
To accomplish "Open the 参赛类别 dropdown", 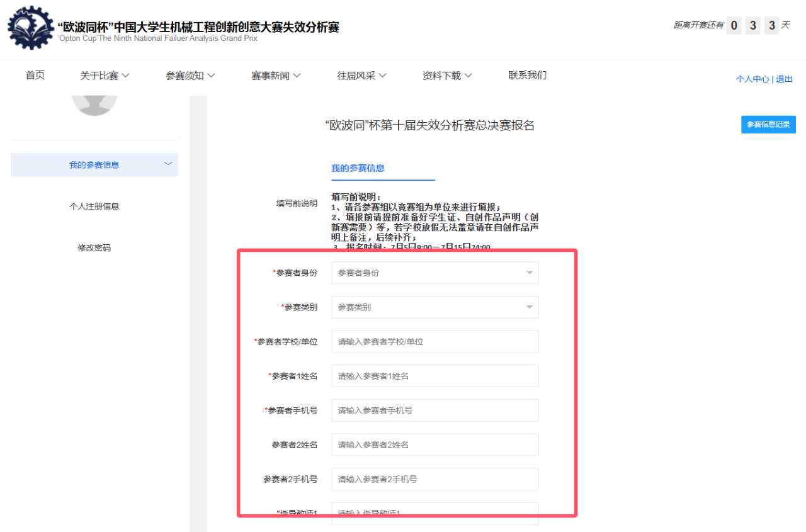I will [434, 307].
